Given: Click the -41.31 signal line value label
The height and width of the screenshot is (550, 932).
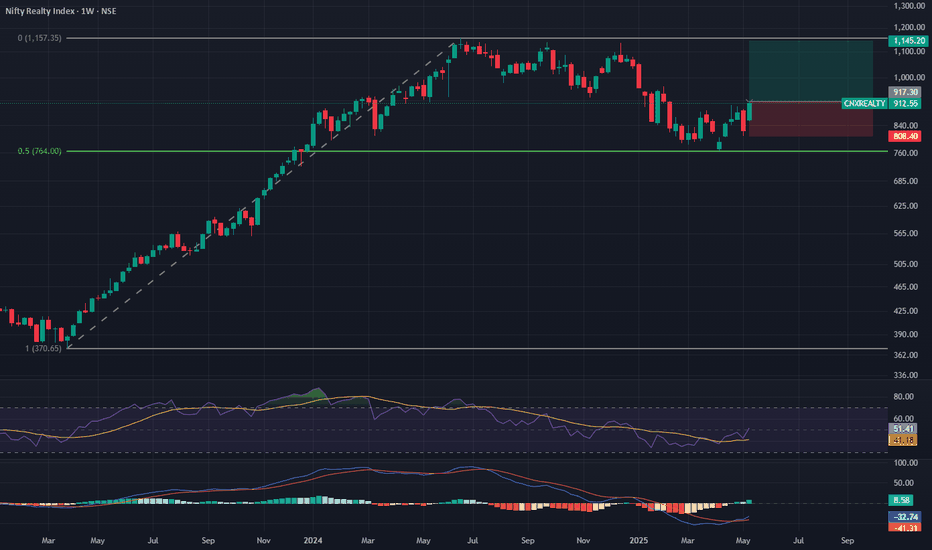Looking at the screenshot, I should coord(905,527).
